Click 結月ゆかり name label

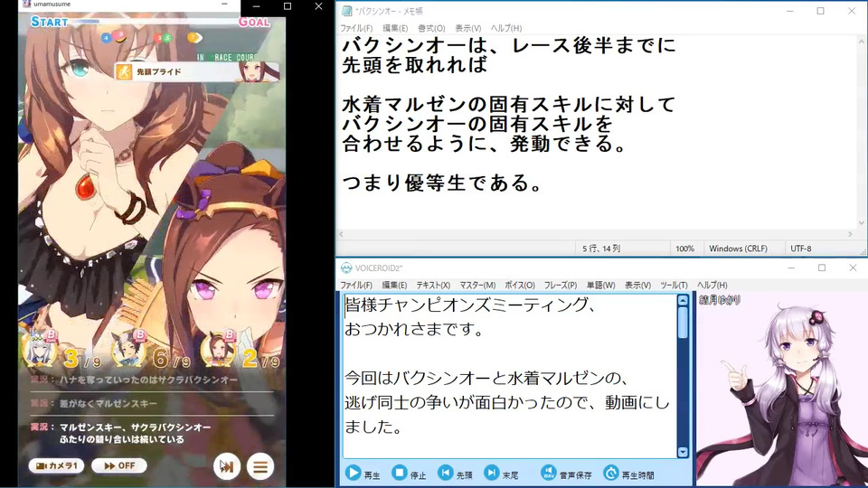pos(720,300)
